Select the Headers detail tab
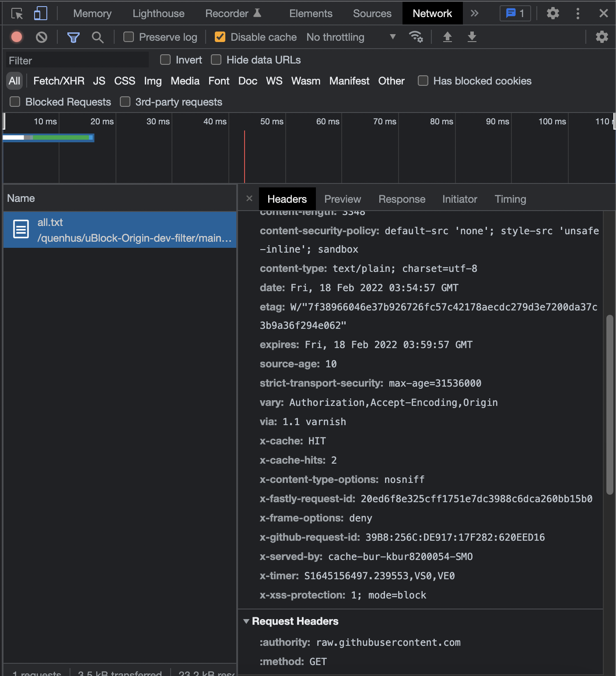This screenshot has width=616, height=676. point(287,199)
